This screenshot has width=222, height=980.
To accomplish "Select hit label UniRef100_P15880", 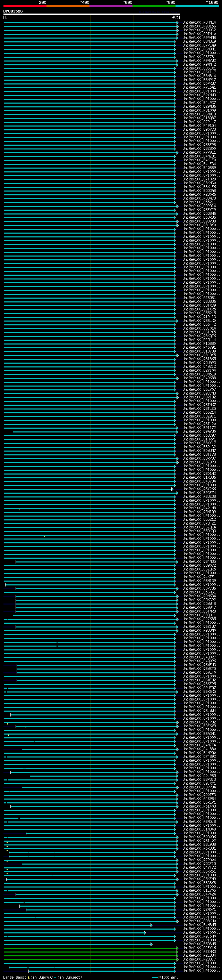I will click(199, 343).
